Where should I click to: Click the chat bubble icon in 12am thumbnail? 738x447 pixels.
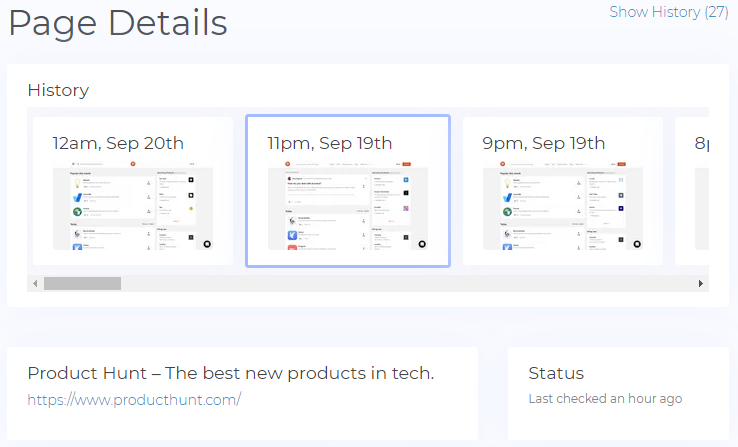(206, 243)
